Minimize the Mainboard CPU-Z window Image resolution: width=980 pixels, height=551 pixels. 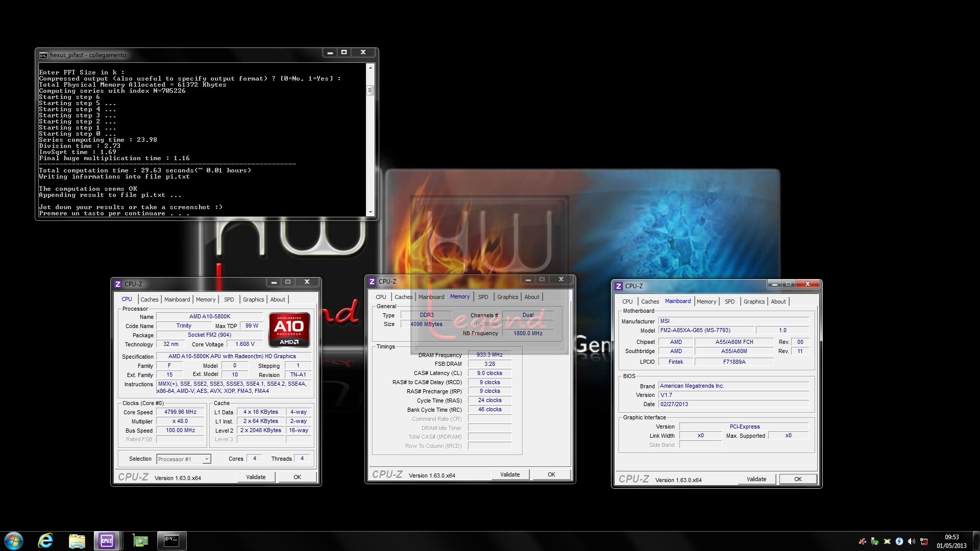click(x=775, y=284)
